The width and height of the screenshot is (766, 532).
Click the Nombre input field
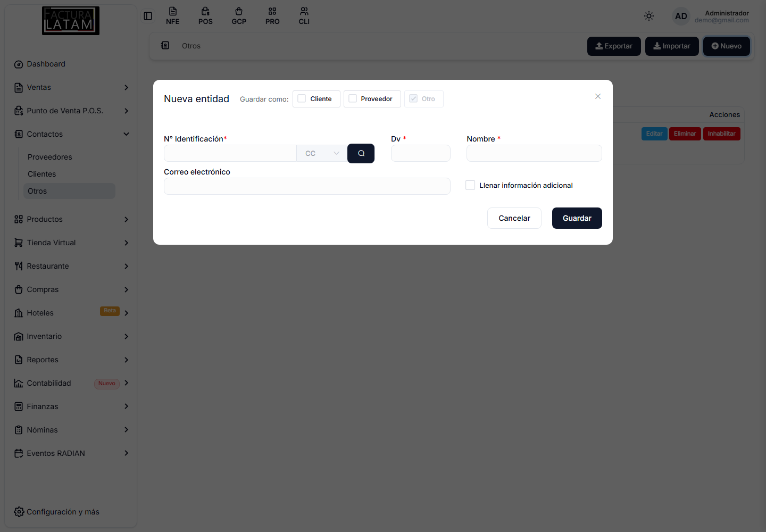(x=534, y=153)
